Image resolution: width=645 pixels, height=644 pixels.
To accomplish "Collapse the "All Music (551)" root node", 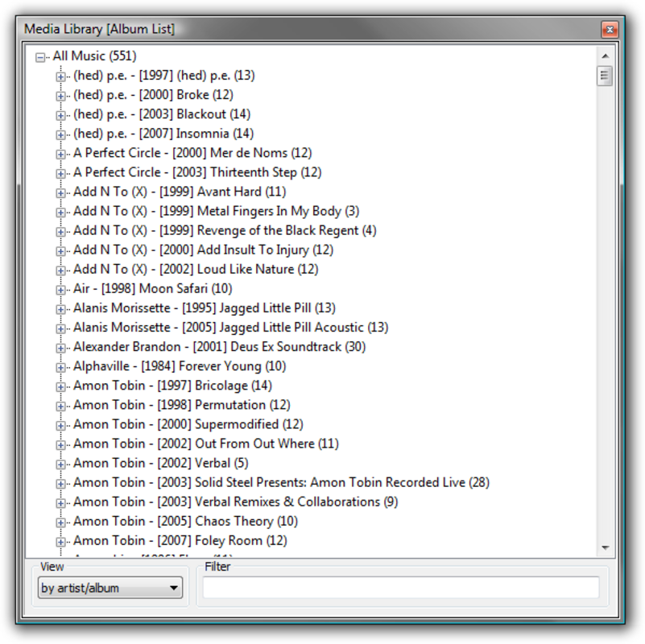I will point(41,56).
